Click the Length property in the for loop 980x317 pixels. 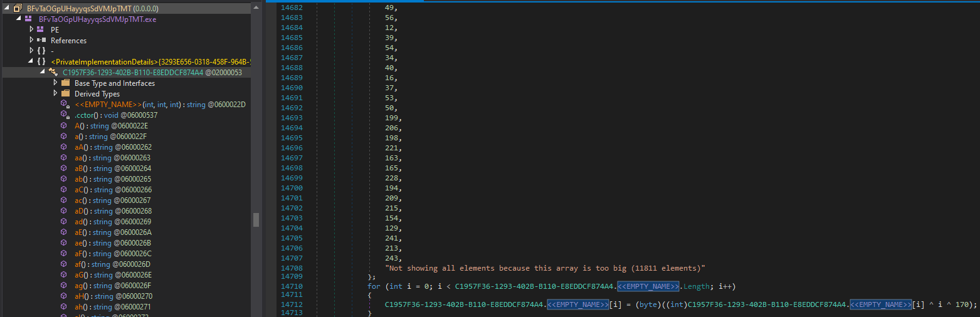coord(697,286)
